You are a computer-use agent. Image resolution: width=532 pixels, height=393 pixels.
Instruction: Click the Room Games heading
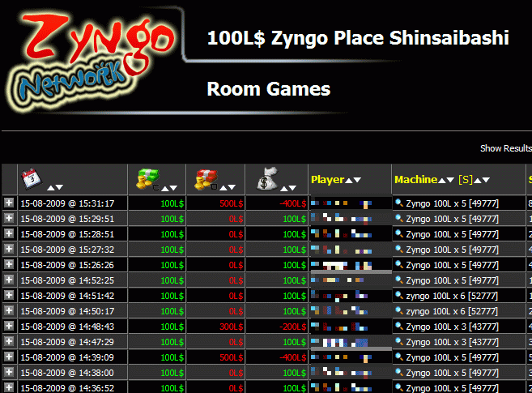(268, 89)
